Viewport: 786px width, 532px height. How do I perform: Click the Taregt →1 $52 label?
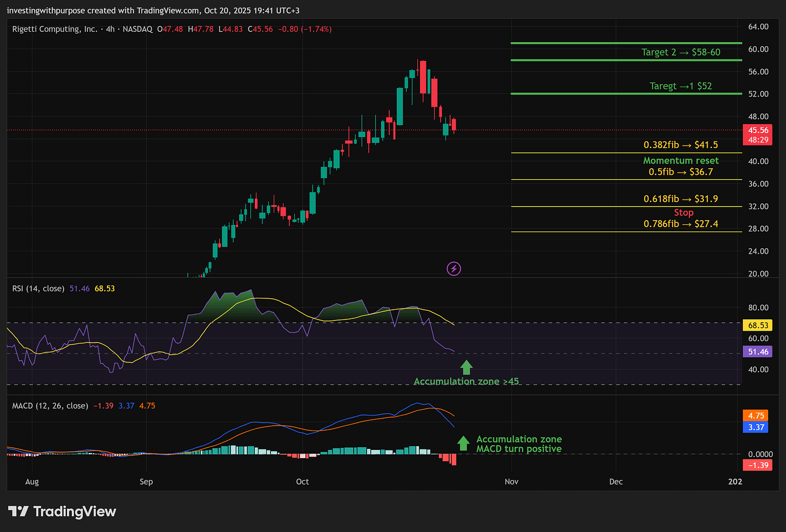[x=681, y=86]
